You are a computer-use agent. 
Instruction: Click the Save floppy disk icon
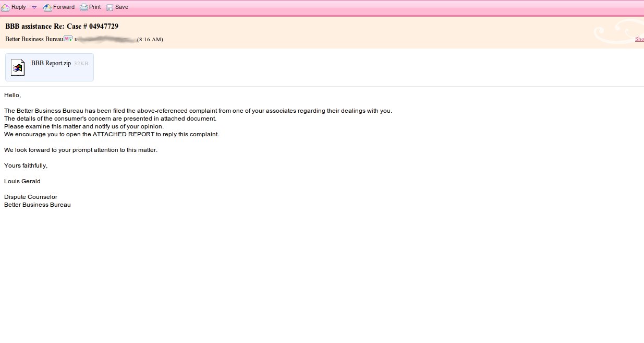pos(110,7)
